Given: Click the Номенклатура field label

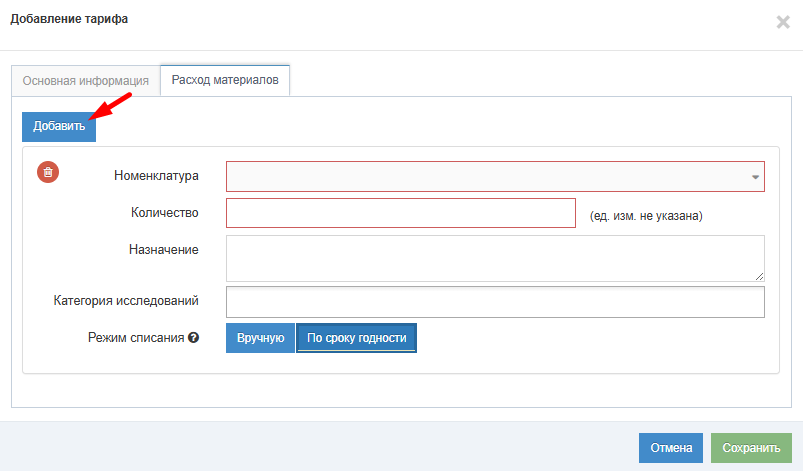Looking at the screenshot, I should [157, 176].
